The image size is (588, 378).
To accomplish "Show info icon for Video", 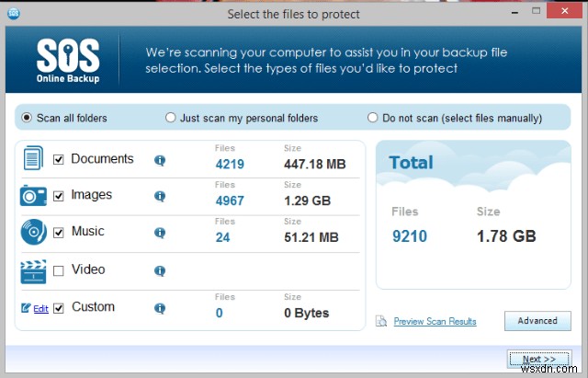I will pyautogui.click(x=160, y=270).
